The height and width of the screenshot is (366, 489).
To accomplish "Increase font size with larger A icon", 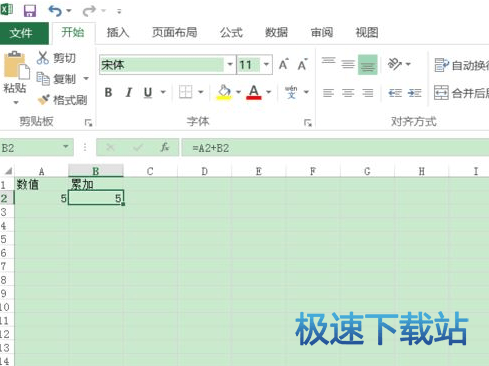I will point(284,64).
